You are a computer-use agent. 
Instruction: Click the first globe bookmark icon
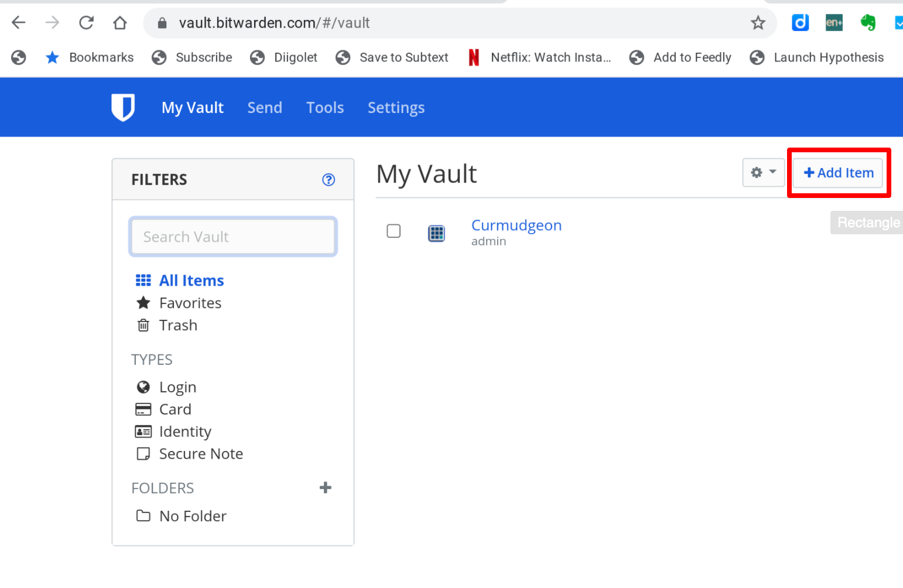(19, 57)
